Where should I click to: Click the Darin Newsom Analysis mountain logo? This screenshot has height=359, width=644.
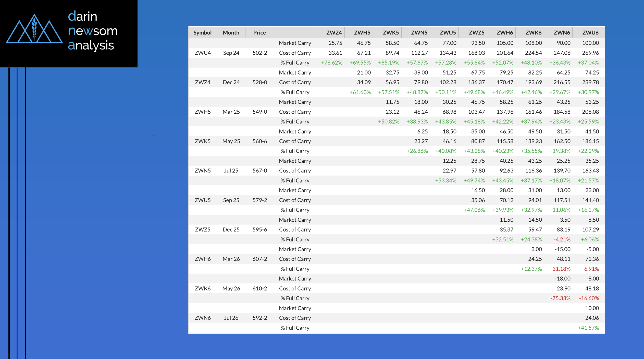click(34, 29)
